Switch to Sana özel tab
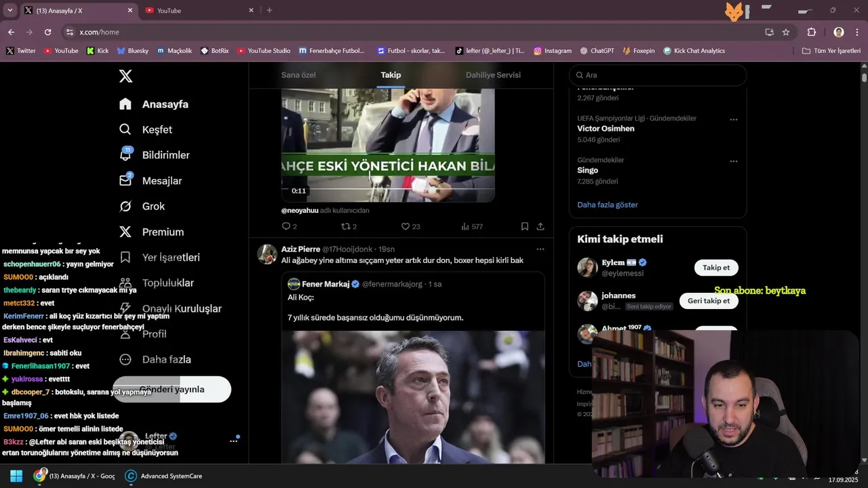 (x=298, y=75)
